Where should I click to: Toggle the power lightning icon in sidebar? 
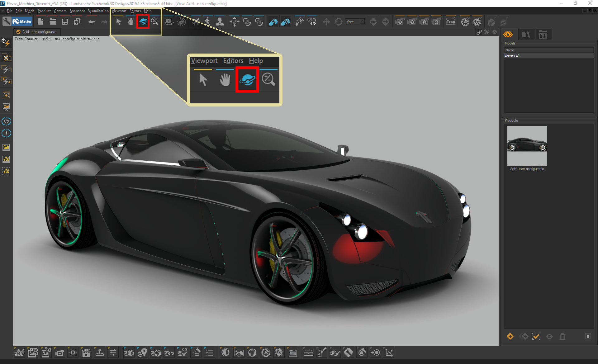tap(6, 42)
